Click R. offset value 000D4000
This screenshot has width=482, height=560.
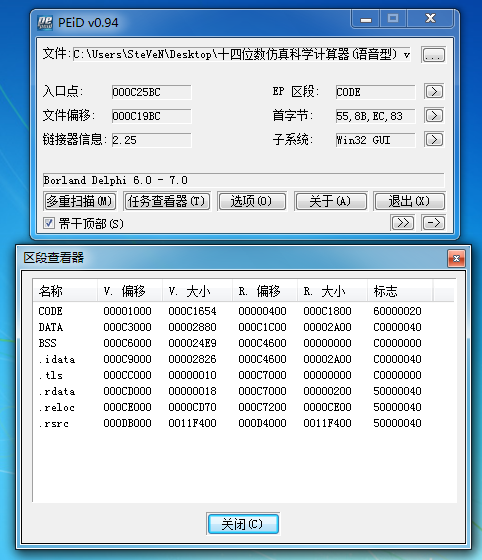coord(262,423)
